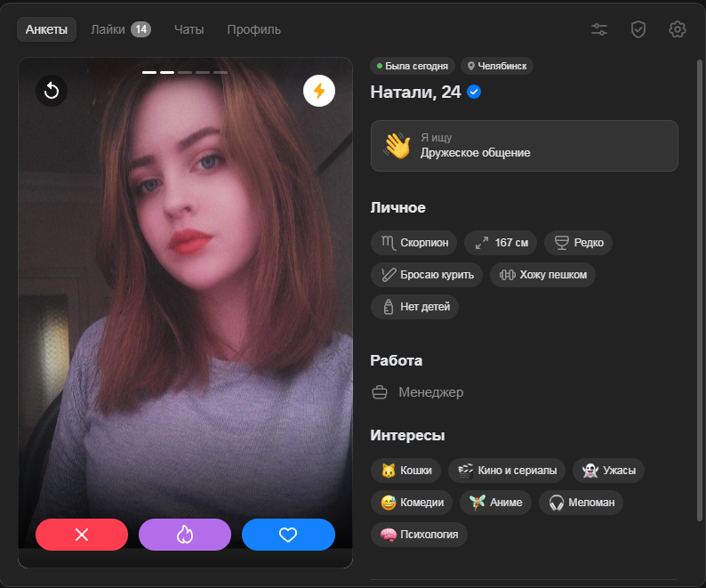Image resolution: width=706 pixels, height=588 pixels.
Task: Open the Лайки tab with 14 badge
Action: coord(120,29)
